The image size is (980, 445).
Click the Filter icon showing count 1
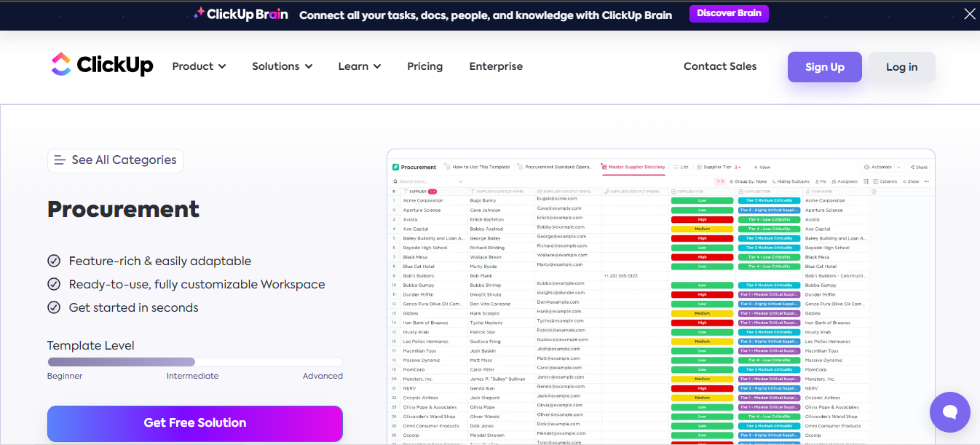(x=720, y=181)
